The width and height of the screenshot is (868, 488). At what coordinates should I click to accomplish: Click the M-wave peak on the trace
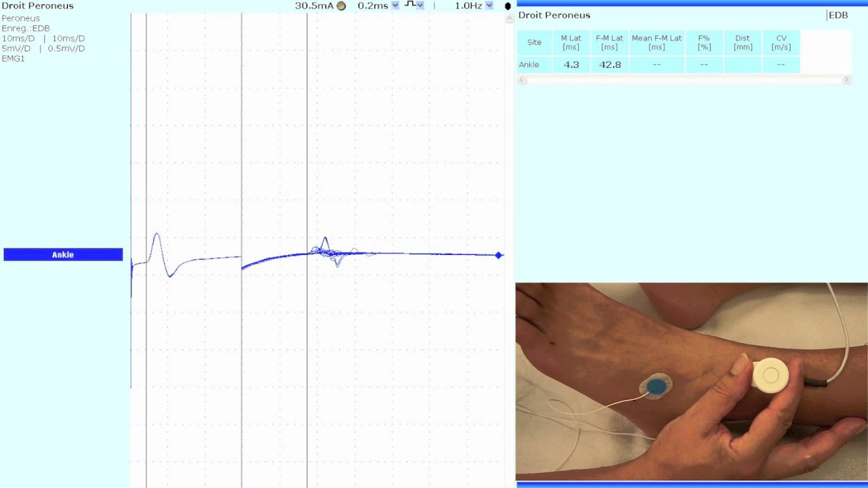click(157, 235)
